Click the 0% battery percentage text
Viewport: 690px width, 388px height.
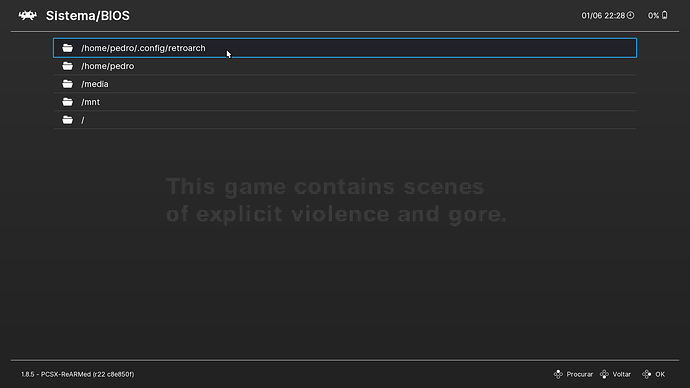pos(653,16)
